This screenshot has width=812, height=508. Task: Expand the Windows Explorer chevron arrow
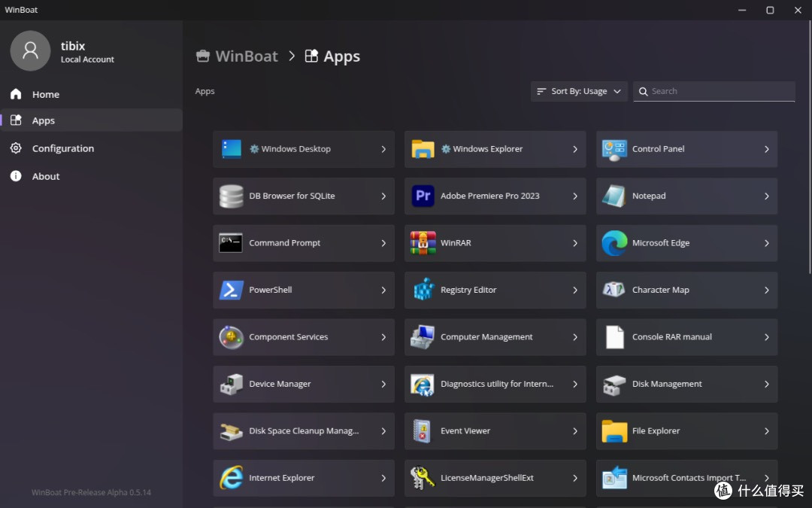[x=575, y=149]
